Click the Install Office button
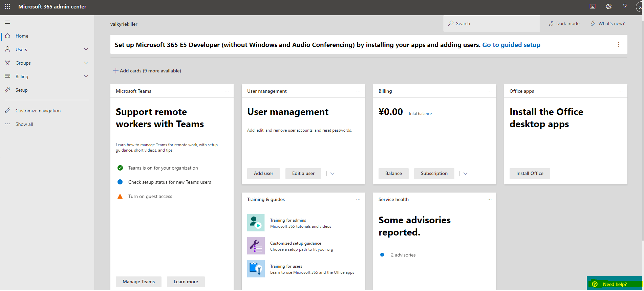The image size is (644, 291). pos(530,174)
